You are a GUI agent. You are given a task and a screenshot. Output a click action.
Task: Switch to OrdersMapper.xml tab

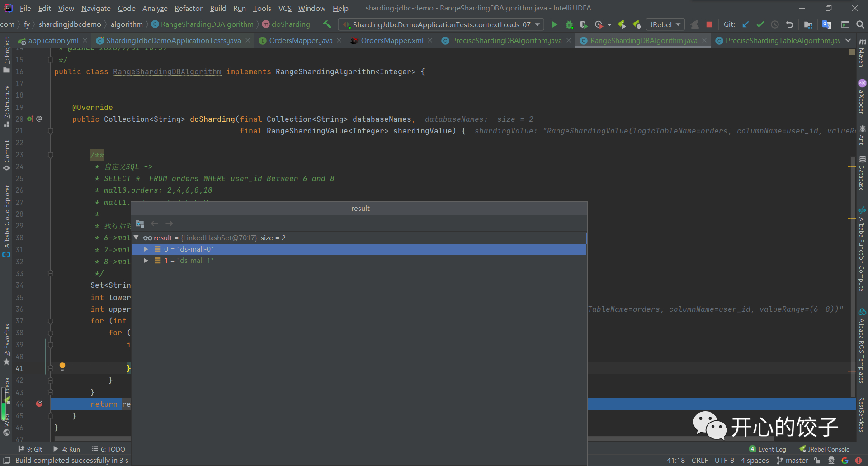(392, 40)
